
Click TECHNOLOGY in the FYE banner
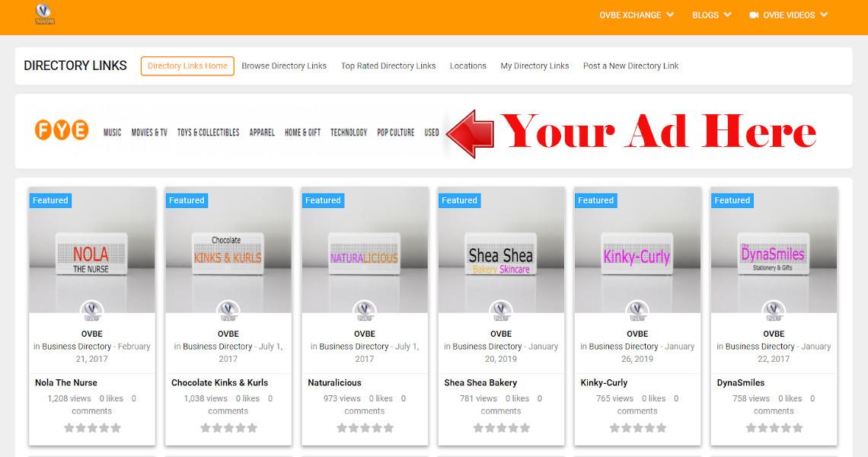[349, 133]
